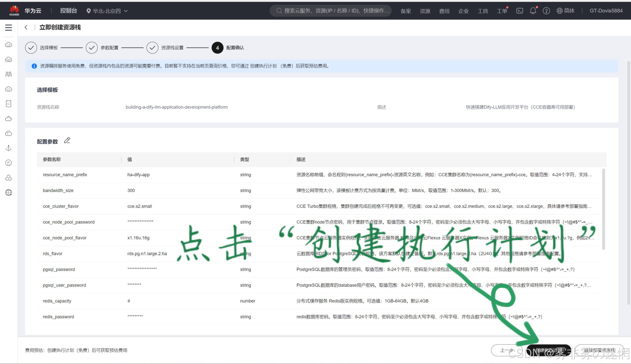The height and width of the screenshot is (364, 631).
Task: Click the Huawei Cloud logo
Action: pos(14,11)
